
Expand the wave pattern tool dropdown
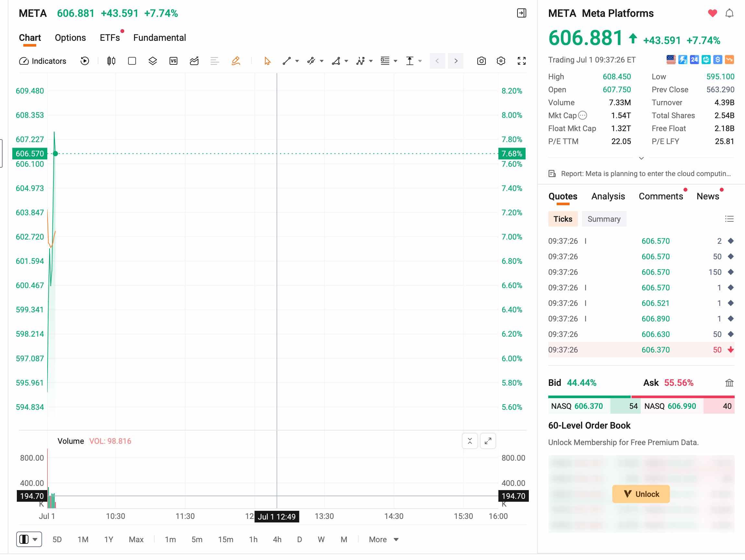[x=371, y=61]
